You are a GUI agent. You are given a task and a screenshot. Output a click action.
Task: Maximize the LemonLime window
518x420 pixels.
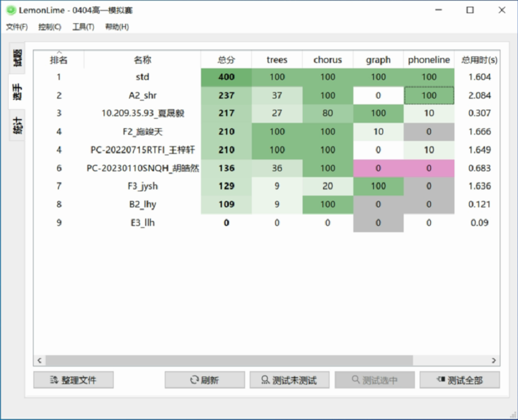tap(470, 10)
